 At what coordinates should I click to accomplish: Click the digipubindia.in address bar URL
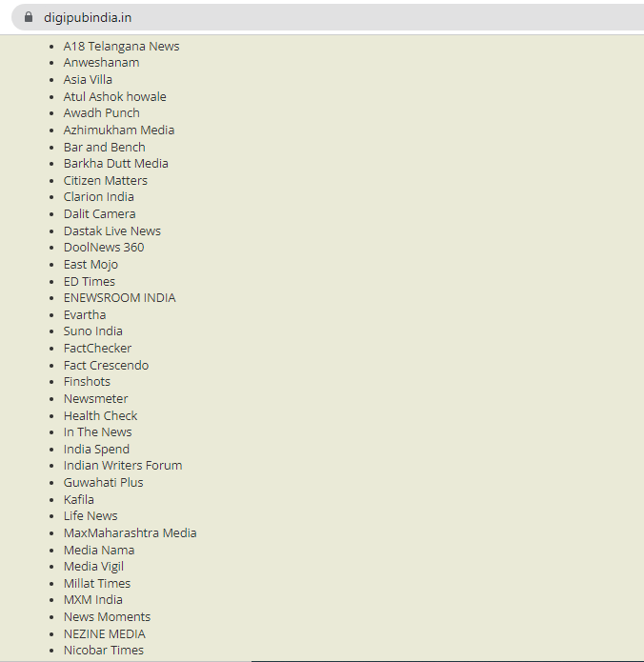coord(88,18)
